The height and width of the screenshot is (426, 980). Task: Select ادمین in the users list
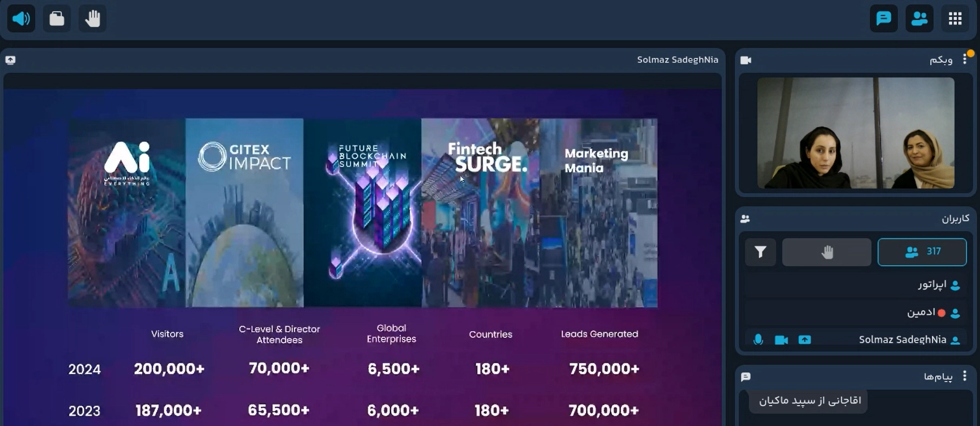pos(921,312)
